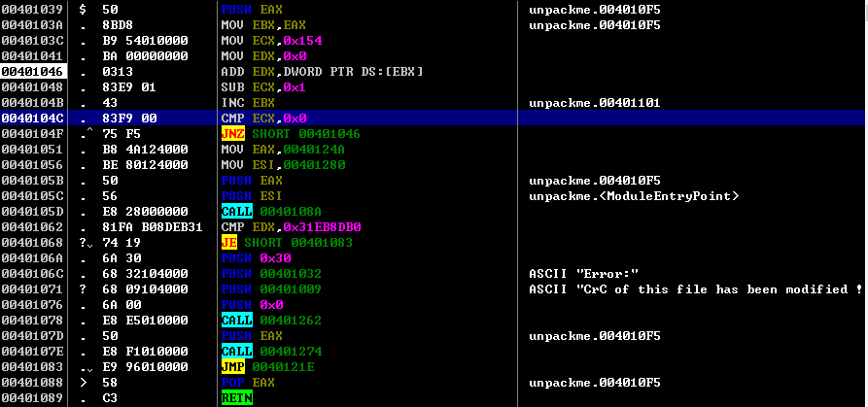Click MOV ESI,00401280 instruction
This screenshot has height=407, width=868.
point(283,165)
